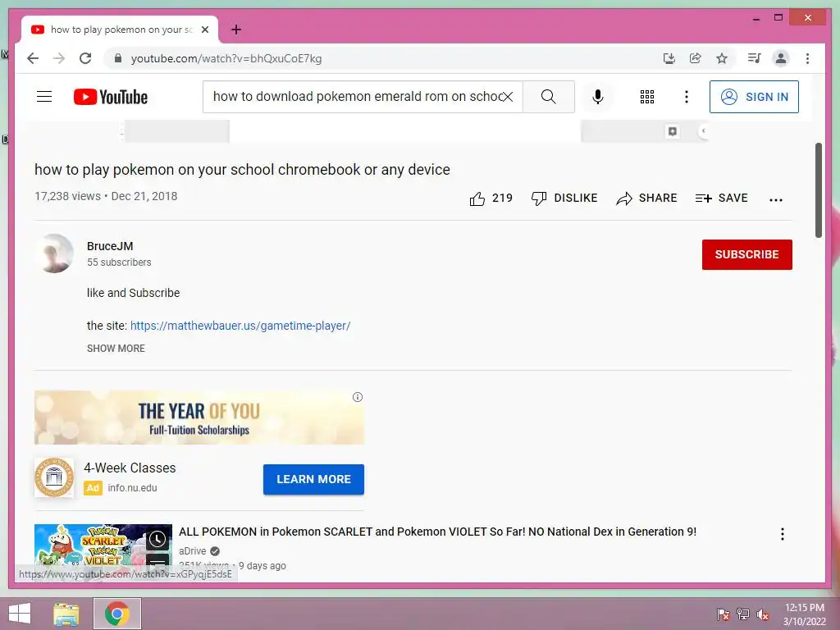Clear the YouTube search box text
The width and height of the screenshot is (840, 630).
point(507,97)
